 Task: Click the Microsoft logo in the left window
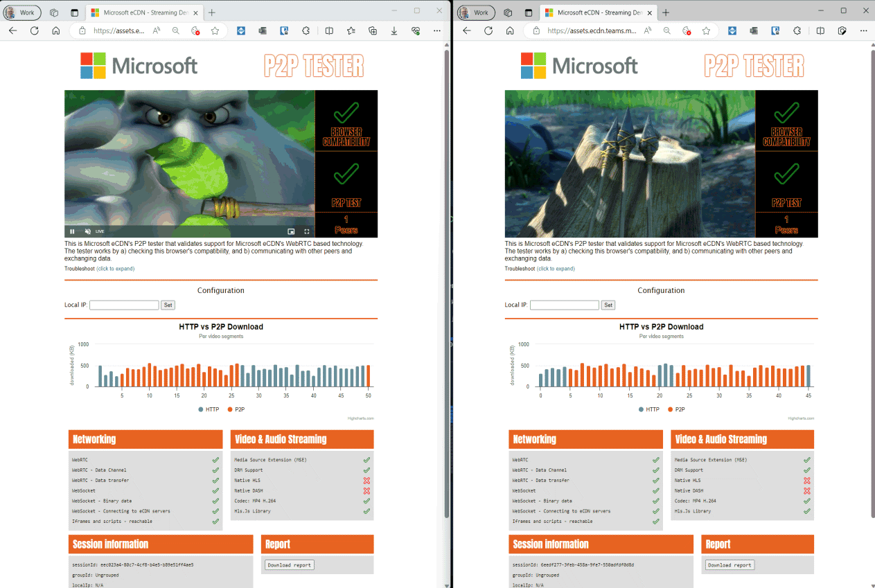tap(139, 66)
